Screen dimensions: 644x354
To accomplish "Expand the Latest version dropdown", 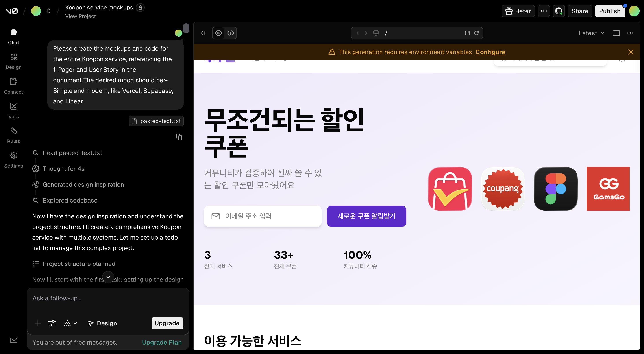I will coord(592,33).
